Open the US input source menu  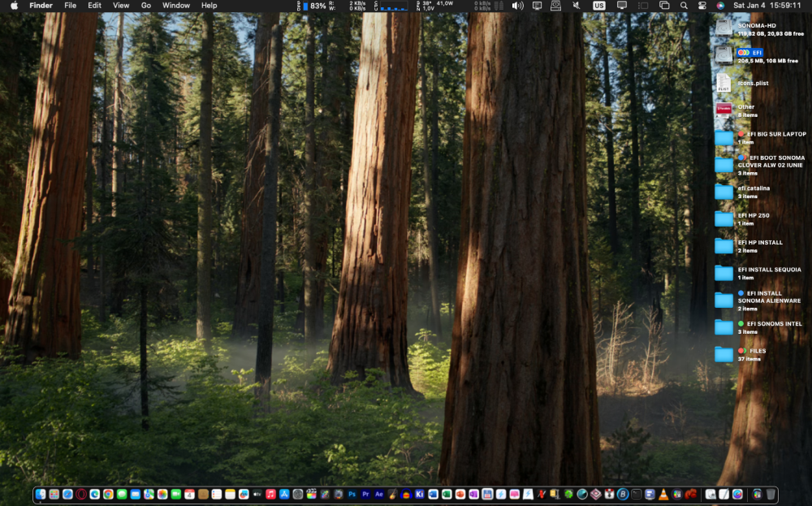pos(599,6)
